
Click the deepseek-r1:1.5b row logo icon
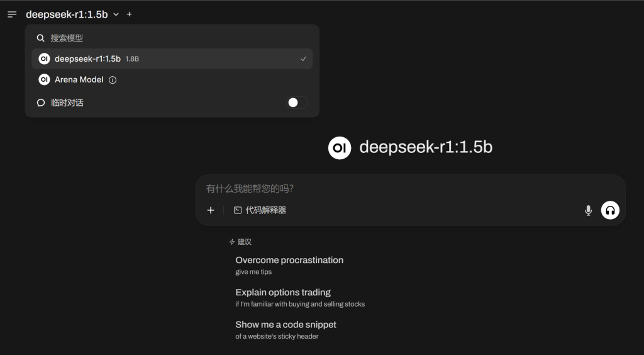pyautogui.click(x=44, y=59)
